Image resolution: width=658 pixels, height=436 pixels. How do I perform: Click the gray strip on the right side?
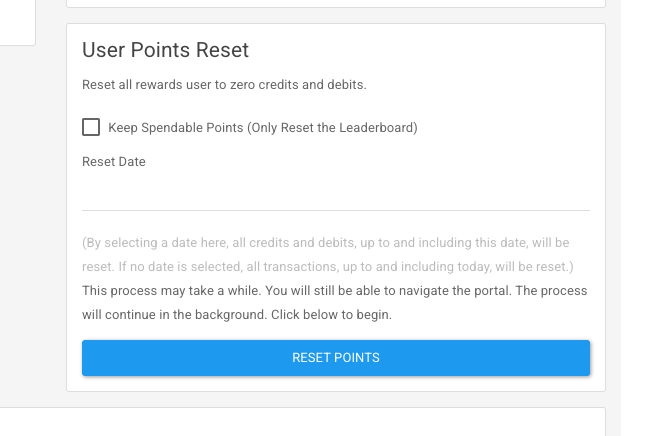pyautogui.click(x=634, y=200)
